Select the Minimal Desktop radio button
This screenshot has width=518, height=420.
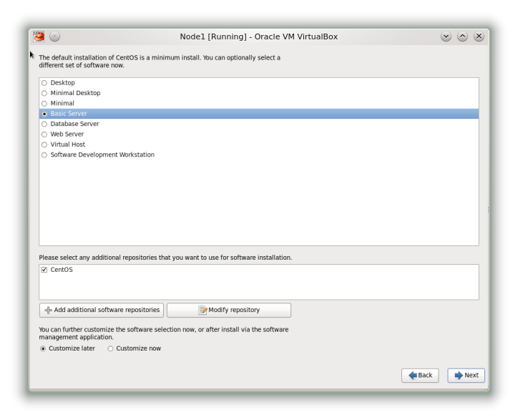(x=44, y=93)
